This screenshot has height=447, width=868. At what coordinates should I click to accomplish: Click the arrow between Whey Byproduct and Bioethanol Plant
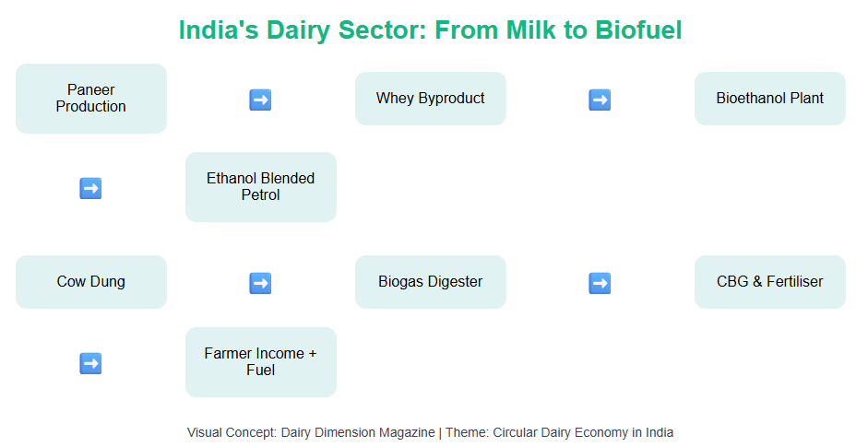pyautogui.click(x=600, y=100)
